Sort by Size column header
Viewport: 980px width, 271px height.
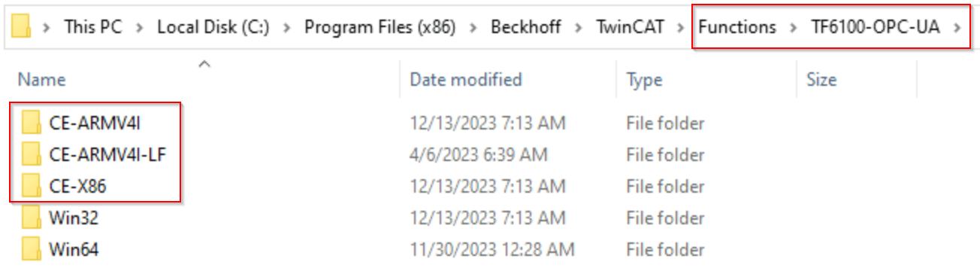(821, 79)
